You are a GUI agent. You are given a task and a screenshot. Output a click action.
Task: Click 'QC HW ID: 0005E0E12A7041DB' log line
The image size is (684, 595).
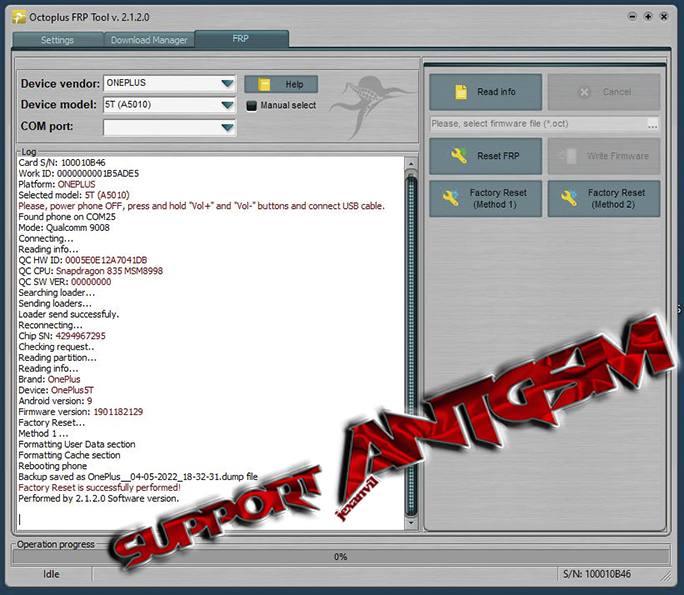[x=82, y=260]
